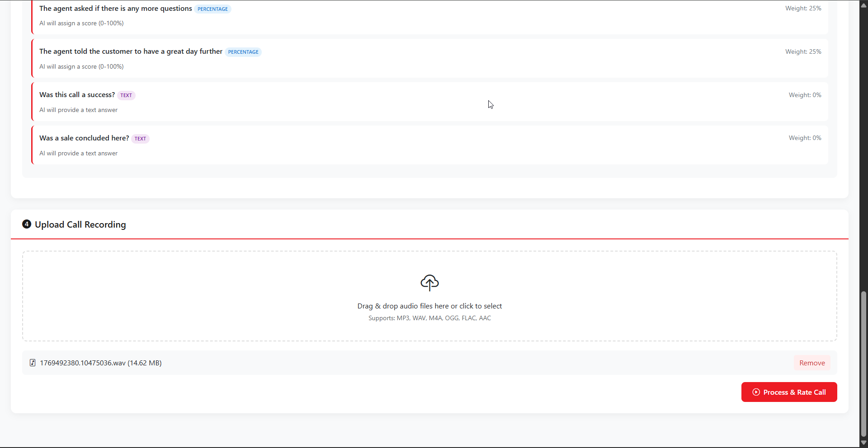Start processing with Process & Rate Call button
The width and height of the screenshot is (868, 448).
[x=789, y=392]
